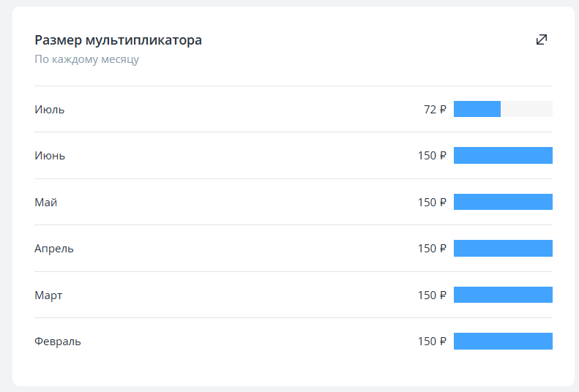Select the Июль month row label
579x392 pixels.
pos(50,110)
